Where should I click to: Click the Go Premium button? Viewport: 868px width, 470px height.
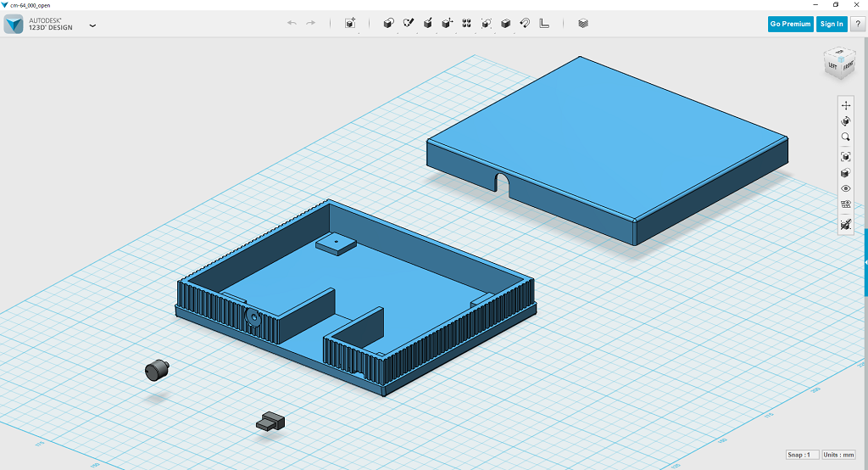pyautogui.click(x=790, y=24)
